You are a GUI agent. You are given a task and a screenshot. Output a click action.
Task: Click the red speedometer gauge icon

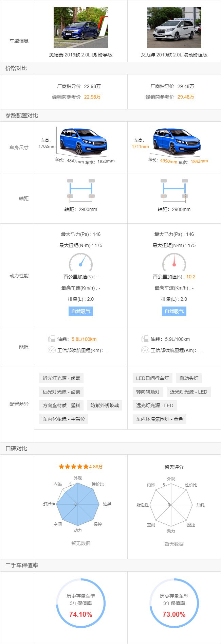click(174, 262)
